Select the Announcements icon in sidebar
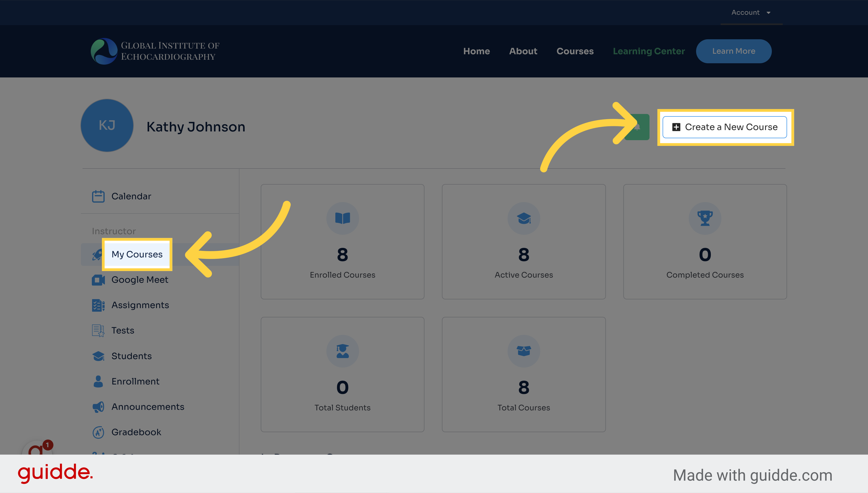 (x=97, y=407)
